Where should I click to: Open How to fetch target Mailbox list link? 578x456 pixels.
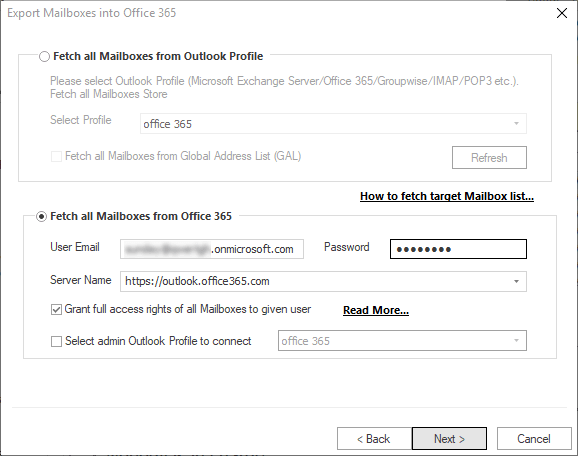tap(447, 196)
